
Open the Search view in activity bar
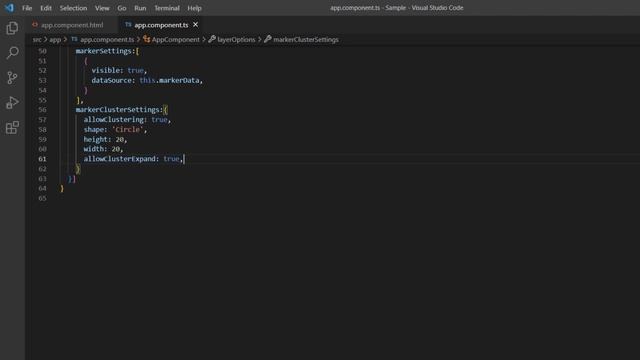(12, 53)
